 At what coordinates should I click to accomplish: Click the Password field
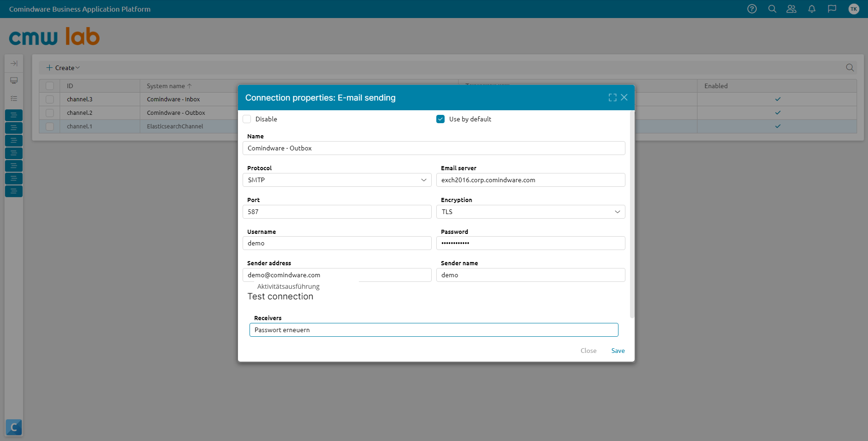click(x=531, y=243)
